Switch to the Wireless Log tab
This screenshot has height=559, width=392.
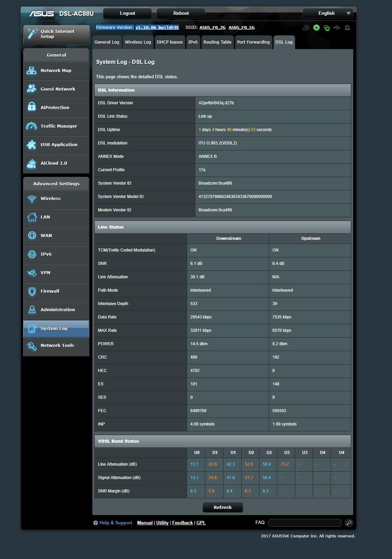[138, 42]
